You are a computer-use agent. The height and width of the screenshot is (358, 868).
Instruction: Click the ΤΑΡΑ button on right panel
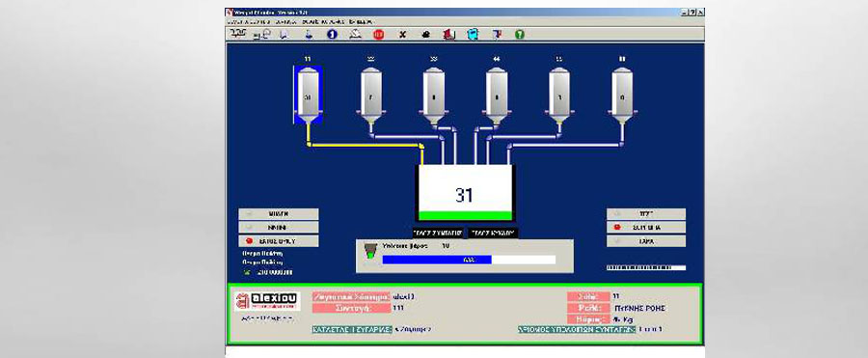click(x=646, y=241)
